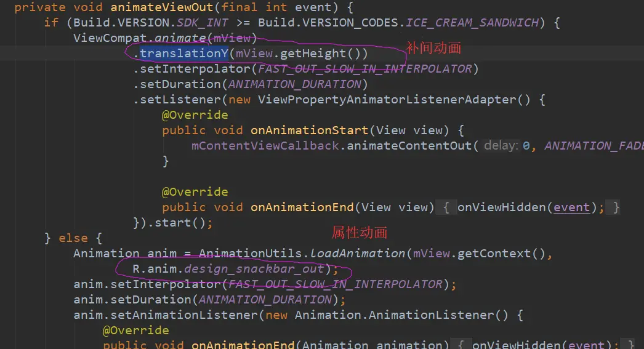Click the underlined event argument in onViewHidden
644x349 pixels.
pyautogui.click(x=571, y=207)
